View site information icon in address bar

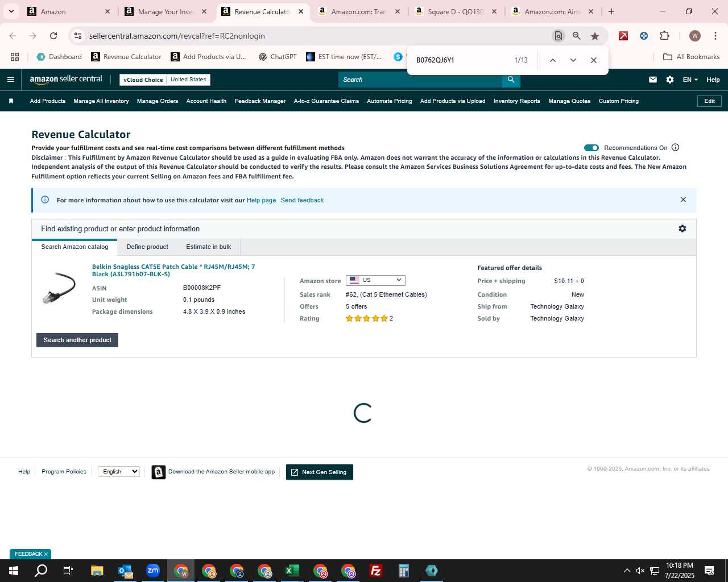point(78,36)
